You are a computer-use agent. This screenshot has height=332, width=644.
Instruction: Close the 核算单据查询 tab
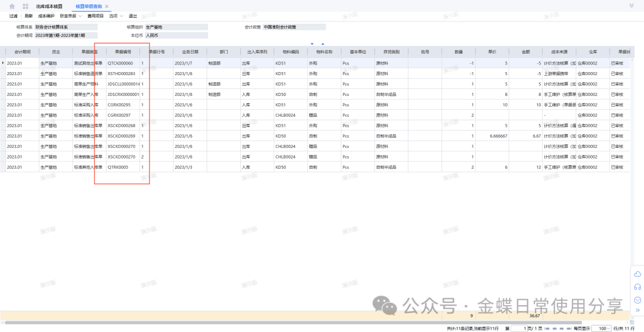(x=107, y=6)
